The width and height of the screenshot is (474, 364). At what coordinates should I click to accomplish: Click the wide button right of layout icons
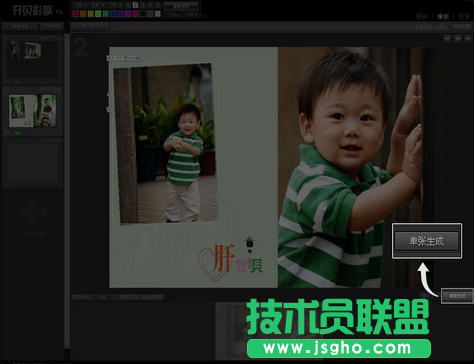[181, 6]
